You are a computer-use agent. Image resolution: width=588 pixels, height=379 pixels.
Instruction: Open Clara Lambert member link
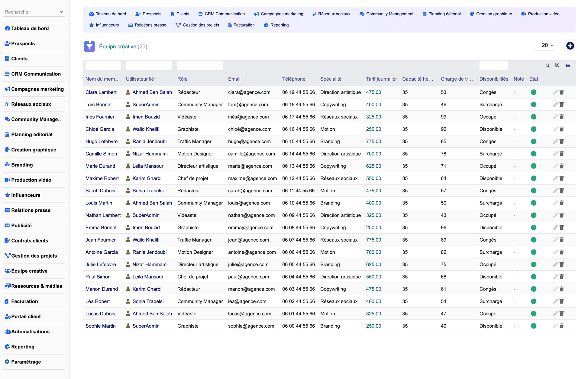(x=101, y=92)
